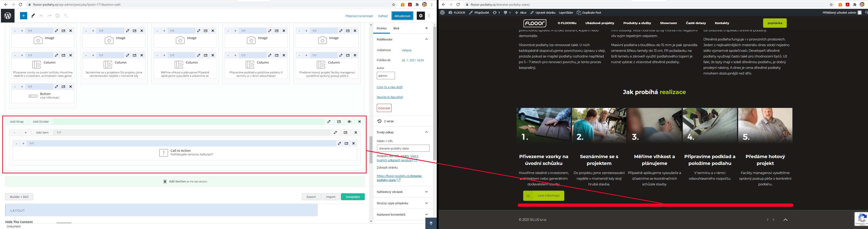Edit the Button block 'více informací' with pencil
Viewport: 868px width, 229px height.
click(57, 87)
